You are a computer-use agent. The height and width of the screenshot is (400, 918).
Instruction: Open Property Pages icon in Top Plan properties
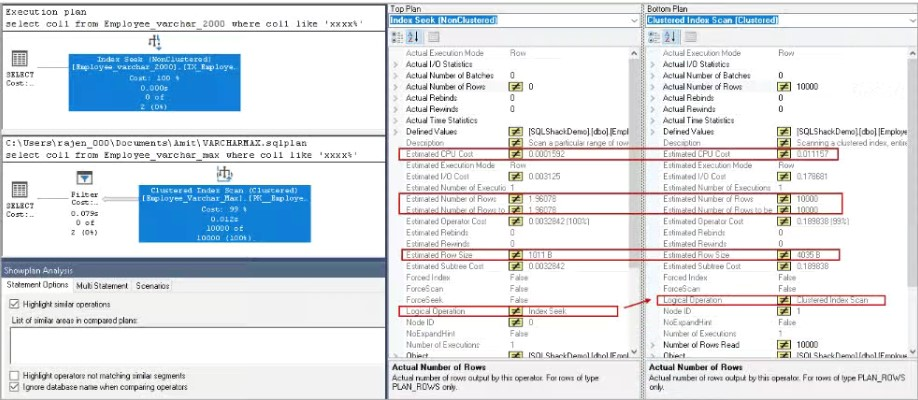(x=433, y=37)
